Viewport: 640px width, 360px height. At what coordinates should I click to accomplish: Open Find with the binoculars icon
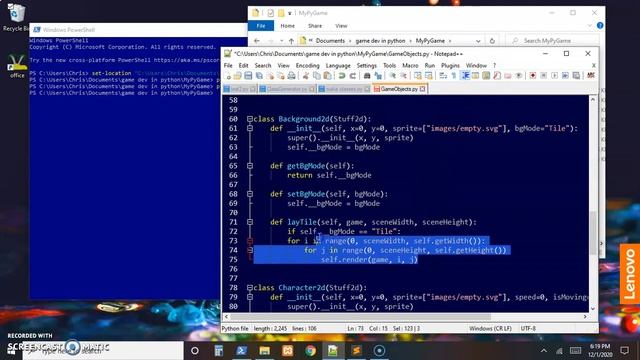(367, 76)
